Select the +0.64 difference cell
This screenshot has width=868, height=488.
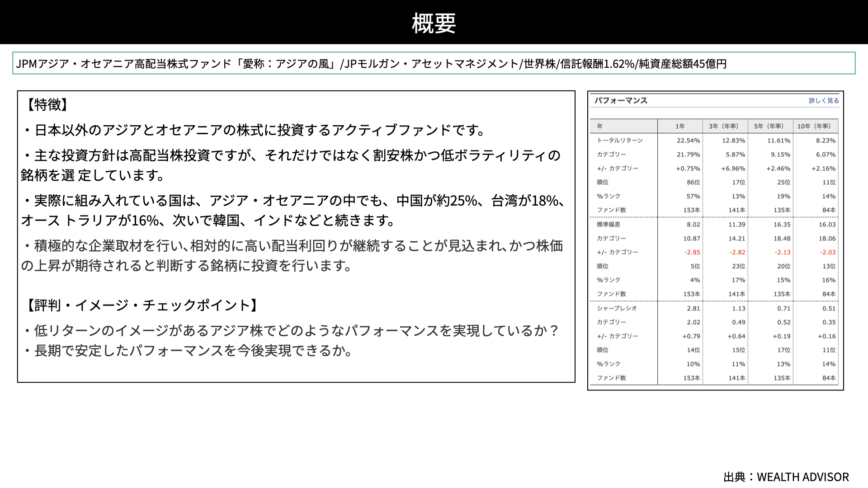[x=736, y=336]
